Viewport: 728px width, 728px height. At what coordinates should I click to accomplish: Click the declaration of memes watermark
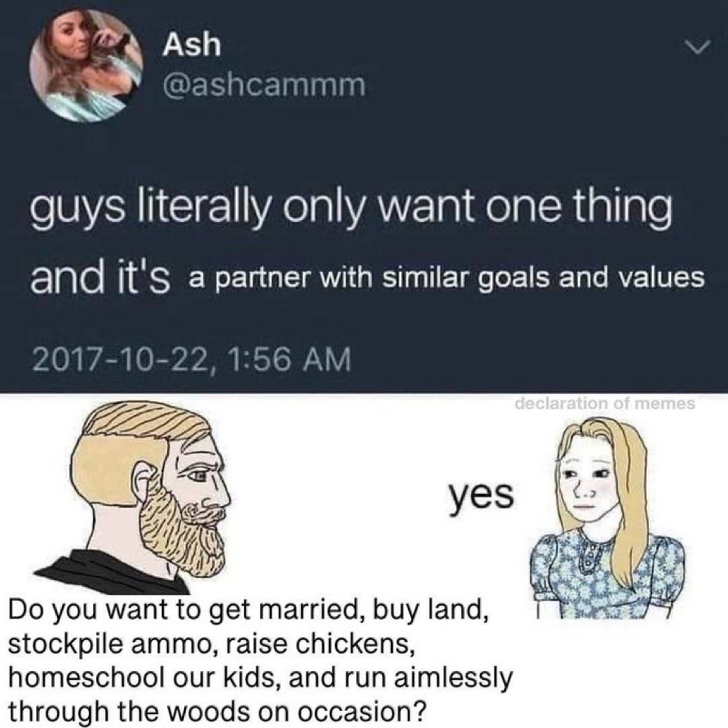tap(605, 403)
